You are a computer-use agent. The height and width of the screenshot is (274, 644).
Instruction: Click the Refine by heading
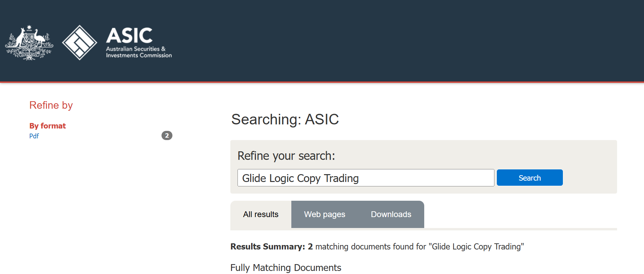pyautogui.click(x=51, y=105)
